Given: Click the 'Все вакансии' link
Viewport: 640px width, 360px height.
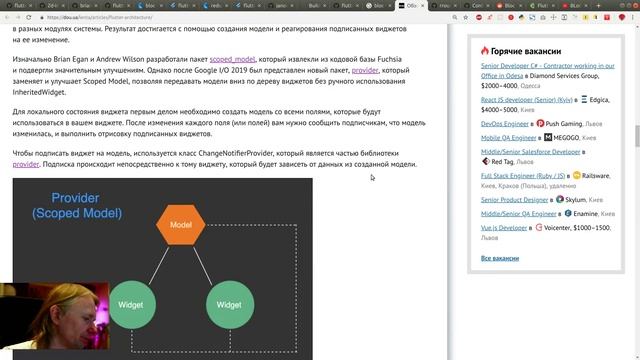Looking at the screenshot, I should point(500,258).
